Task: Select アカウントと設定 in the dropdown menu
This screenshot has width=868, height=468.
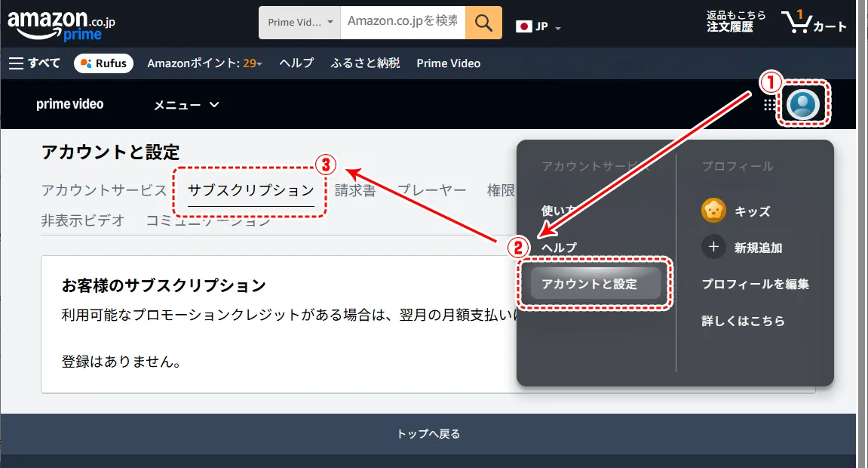Action: click(x=595, y=284)
